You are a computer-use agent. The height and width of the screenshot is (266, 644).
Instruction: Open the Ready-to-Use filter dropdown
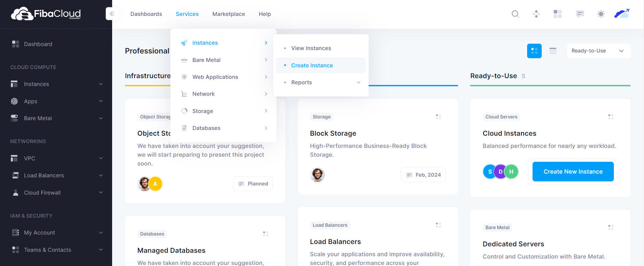pos(599,51)
